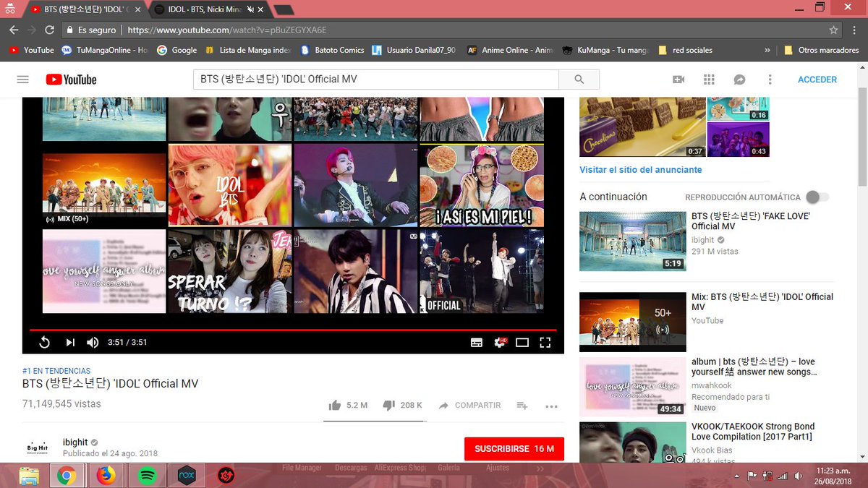Click the YouTube logo
The height and width of the screenshot is (488, 868).
[71, 80]
